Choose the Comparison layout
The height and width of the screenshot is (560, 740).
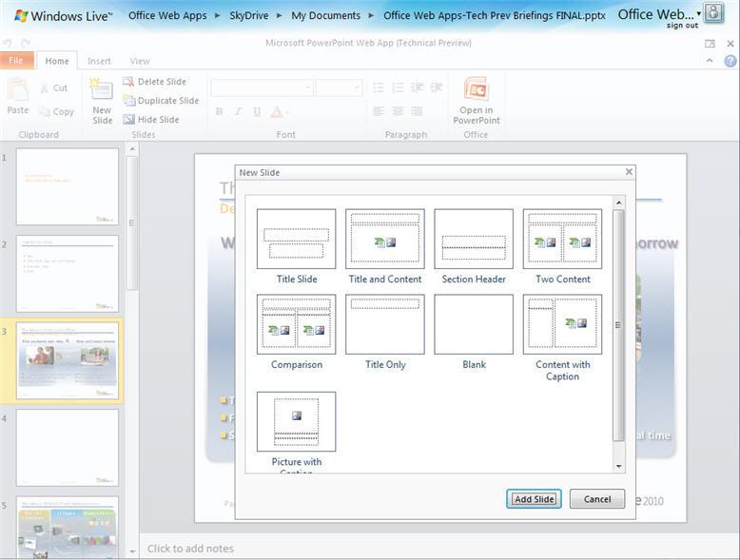pyautogui.click(x=297, y=324)
